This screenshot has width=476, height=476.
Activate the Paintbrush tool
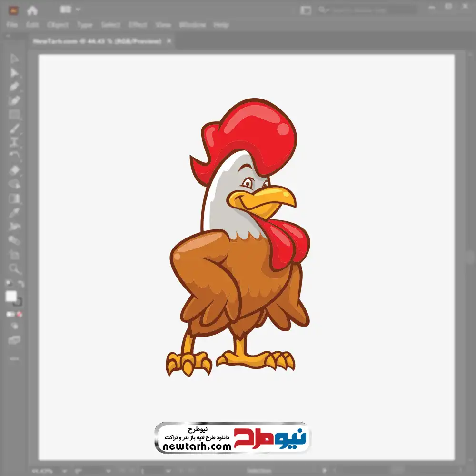click(14, 128)
